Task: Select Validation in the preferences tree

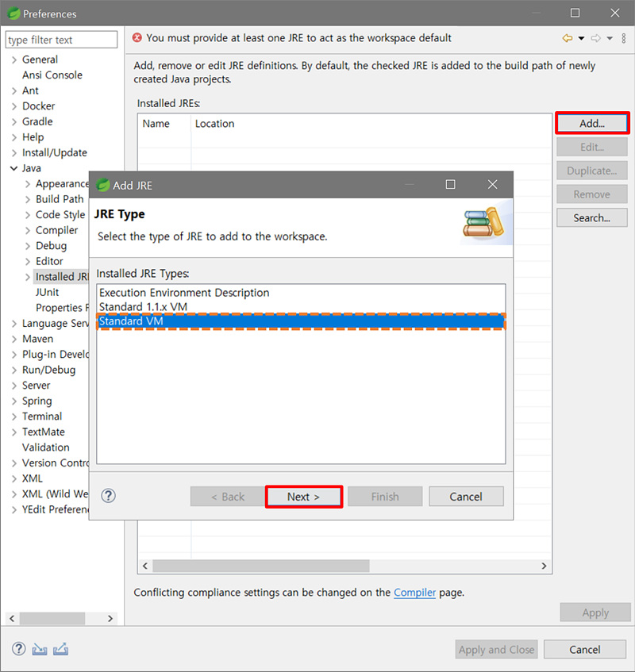Action: point(46,447)
